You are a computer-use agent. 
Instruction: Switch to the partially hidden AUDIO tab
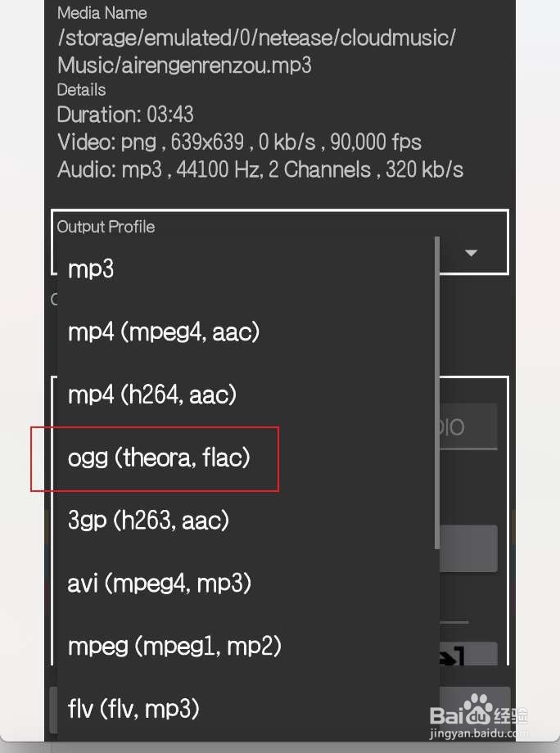pos(468,426)
